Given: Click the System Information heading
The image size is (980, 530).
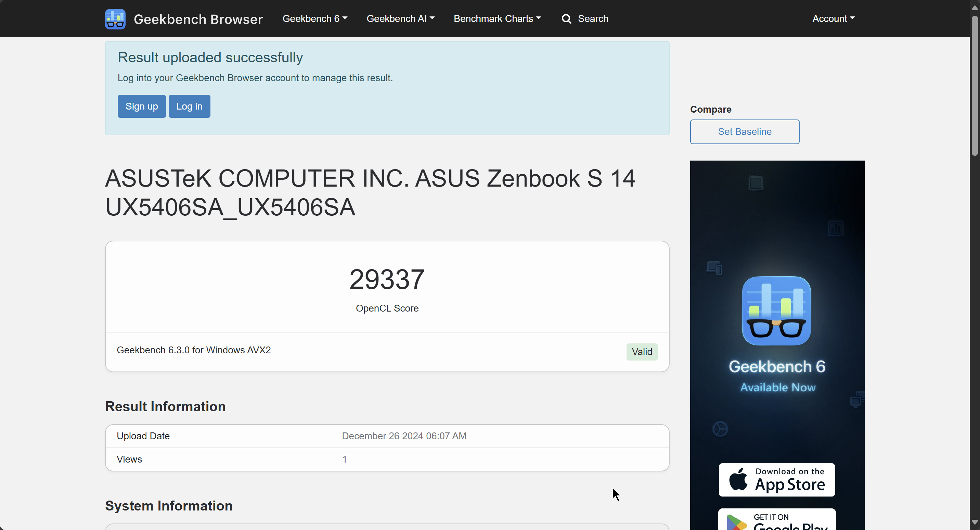Looking at the screenshot, I should [x=169, y=506].
